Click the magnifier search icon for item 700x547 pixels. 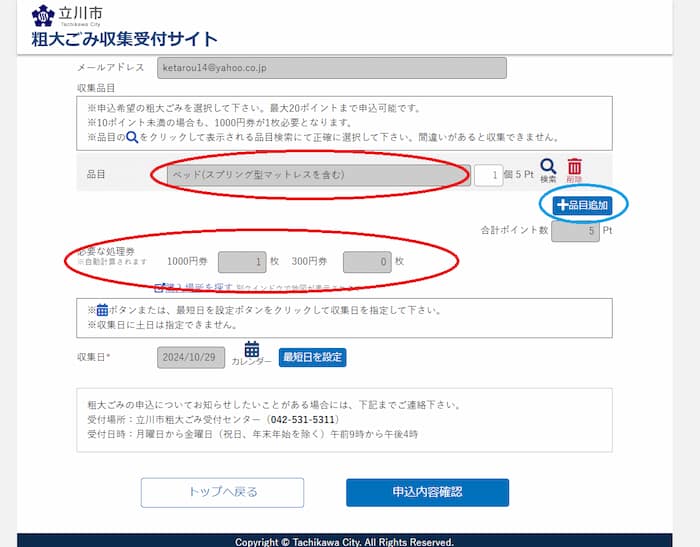click(548, 169)
